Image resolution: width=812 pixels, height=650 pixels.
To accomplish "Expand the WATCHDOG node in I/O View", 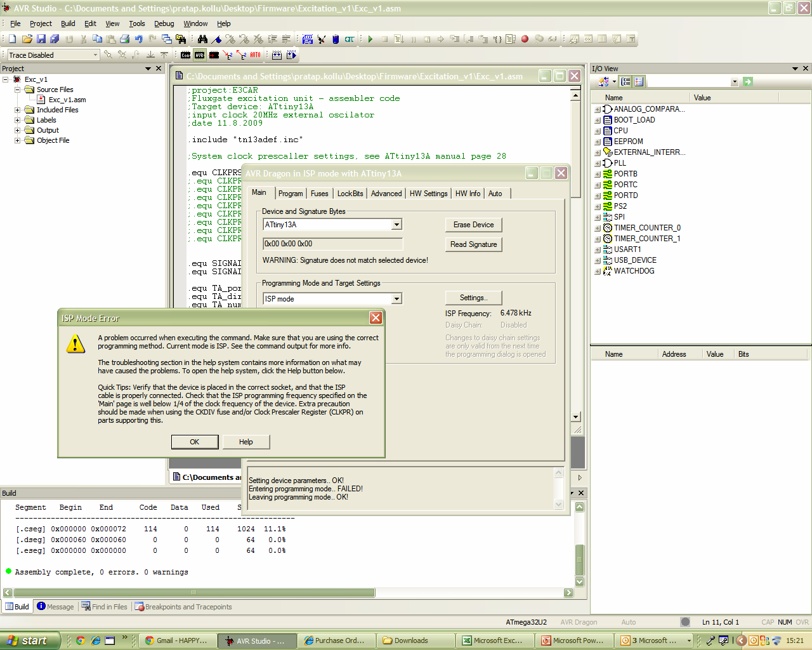I will pos(598,272).
